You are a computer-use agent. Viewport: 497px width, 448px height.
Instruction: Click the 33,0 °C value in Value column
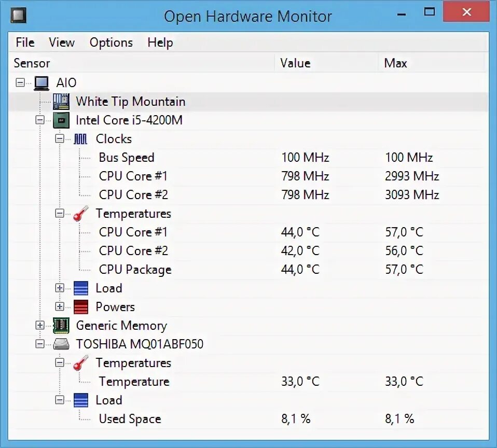tap(300, 382)
